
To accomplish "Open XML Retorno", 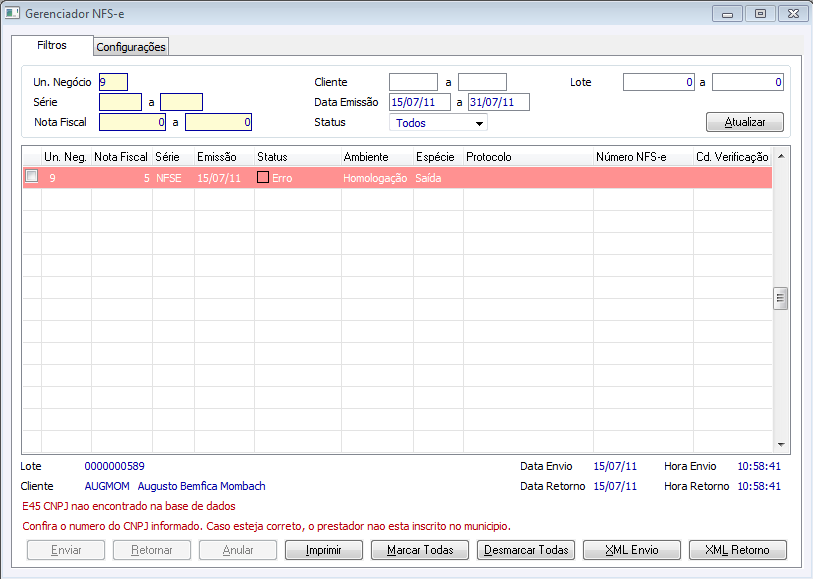I will [737, 550].
